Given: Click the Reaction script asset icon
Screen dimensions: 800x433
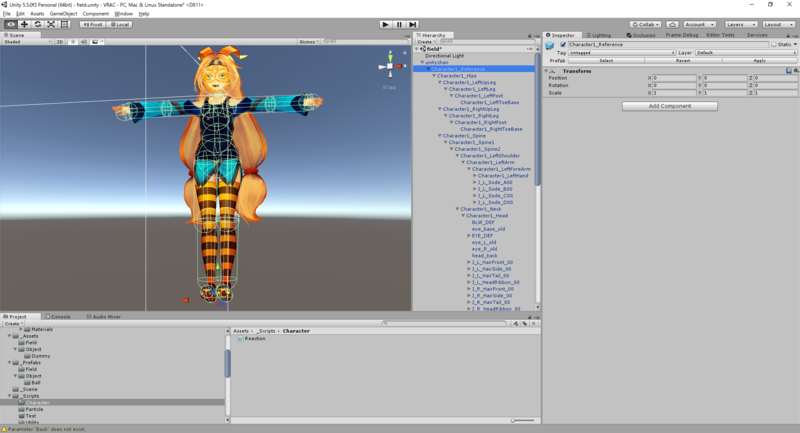Looking at the screenshot, I should tap(240, 339).
